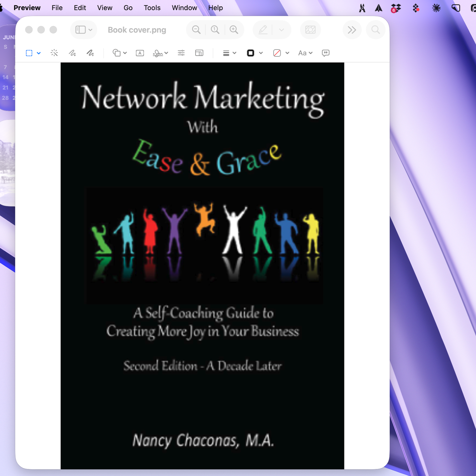Open the Window menu
The width and height of the screenshot is (476, 476).
coord(184,8)
